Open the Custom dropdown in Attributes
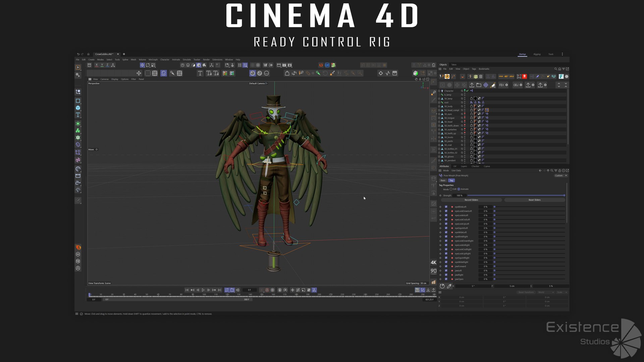 coord(561,176)
